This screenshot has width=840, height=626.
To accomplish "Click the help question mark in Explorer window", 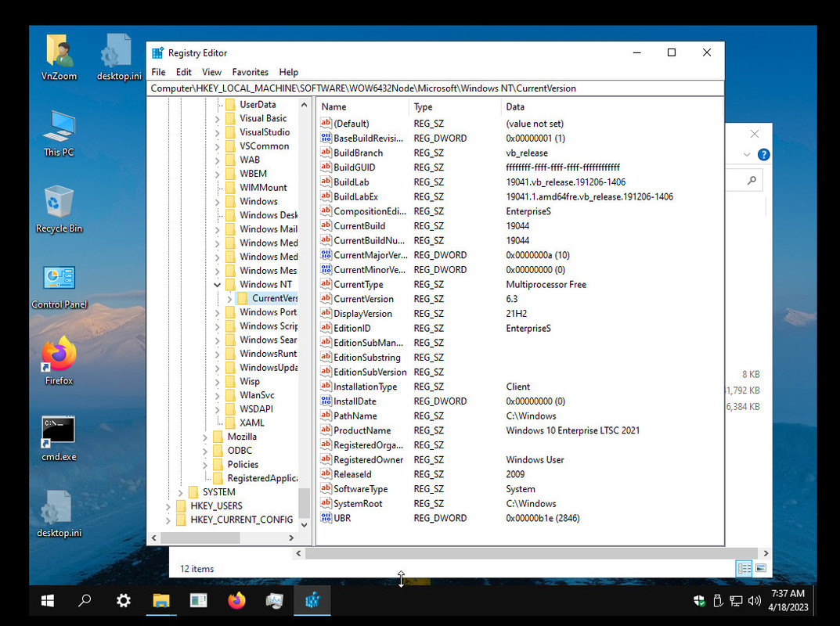I will click(x=763, y=155).
